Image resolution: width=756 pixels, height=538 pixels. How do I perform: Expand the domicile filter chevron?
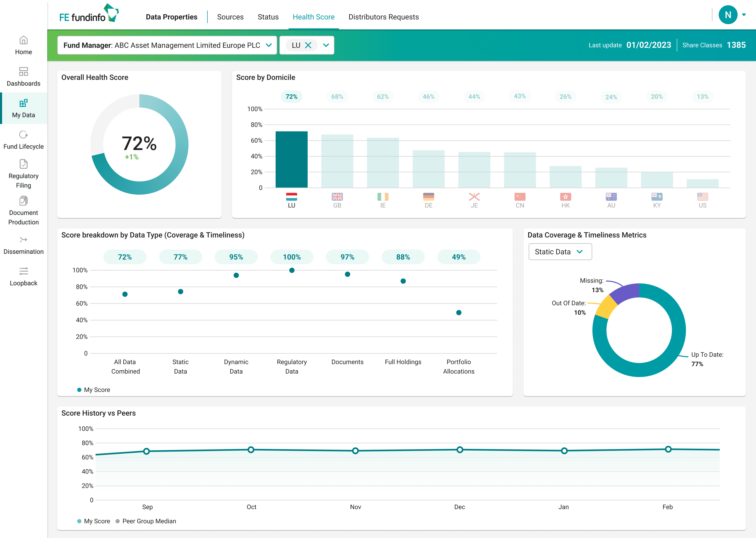(326, 45)
